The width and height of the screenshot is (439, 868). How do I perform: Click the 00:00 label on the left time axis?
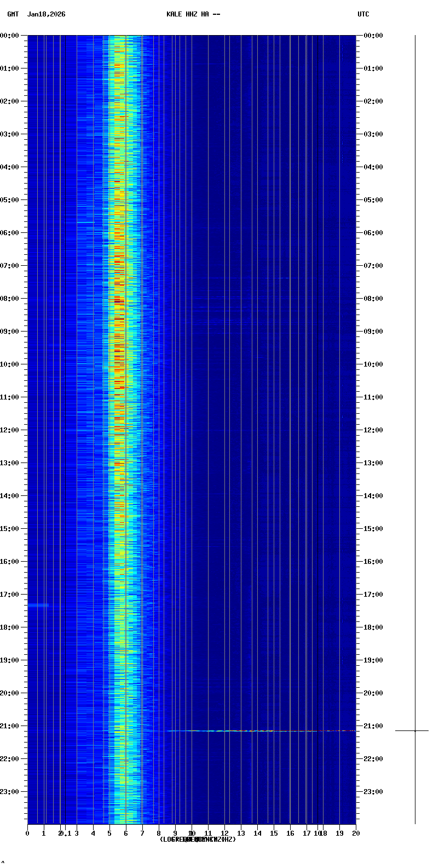(x=10, y=36)
